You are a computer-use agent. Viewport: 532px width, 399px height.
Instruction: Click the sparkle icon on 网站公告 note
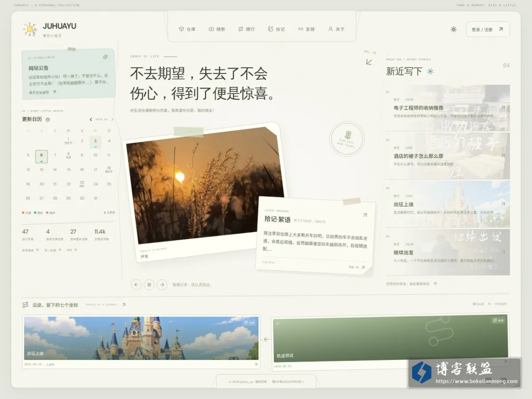[105, 57]
